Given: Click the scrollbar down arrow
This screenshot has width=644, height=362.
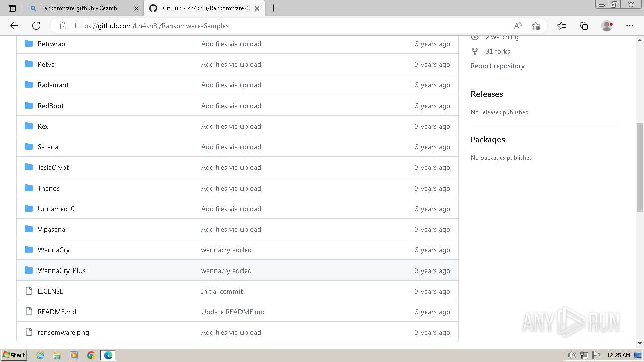Looking at the screenshot, I should 640,343.
